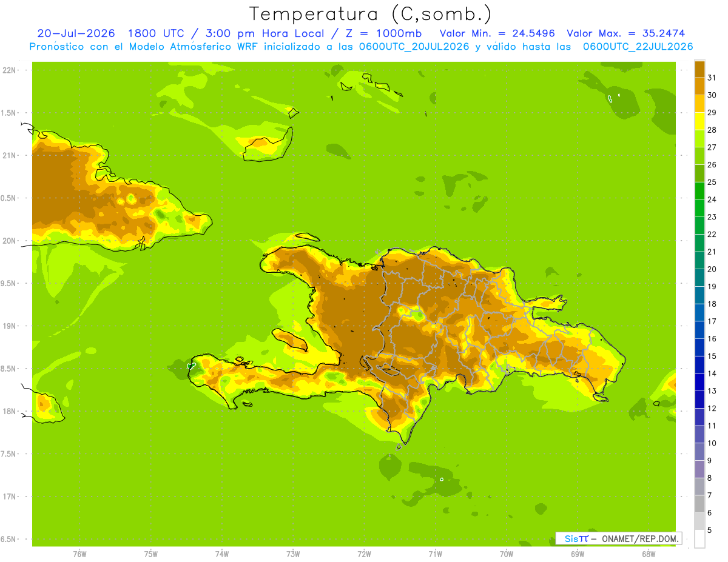
Task: Click the color bar value "24"
Action: click(712, 199)
